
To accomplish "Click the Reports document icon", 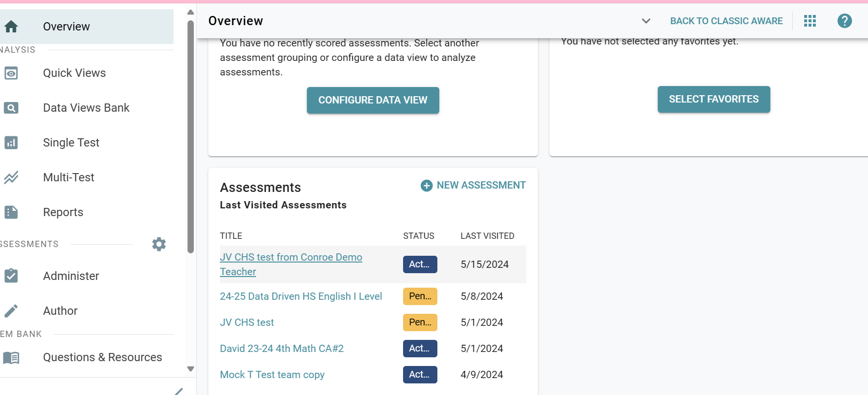I will point(11,212).
